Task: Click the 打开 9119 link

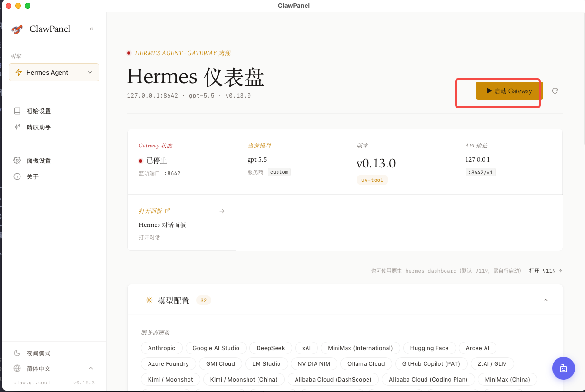Action: coord(545,271)
